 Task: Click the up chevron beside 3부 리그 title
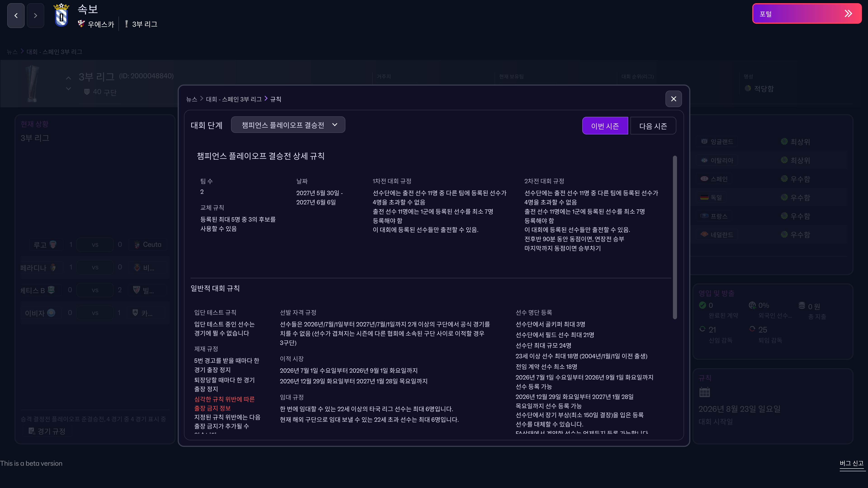coord(68,78)
